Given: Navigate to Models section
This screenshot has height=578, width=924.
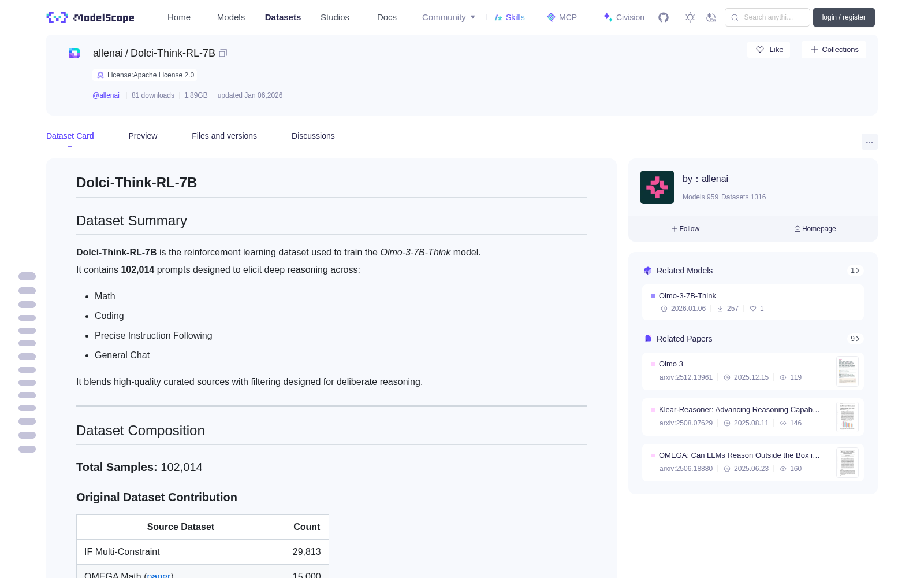Looking at the screenshot, I should [231, 17].
